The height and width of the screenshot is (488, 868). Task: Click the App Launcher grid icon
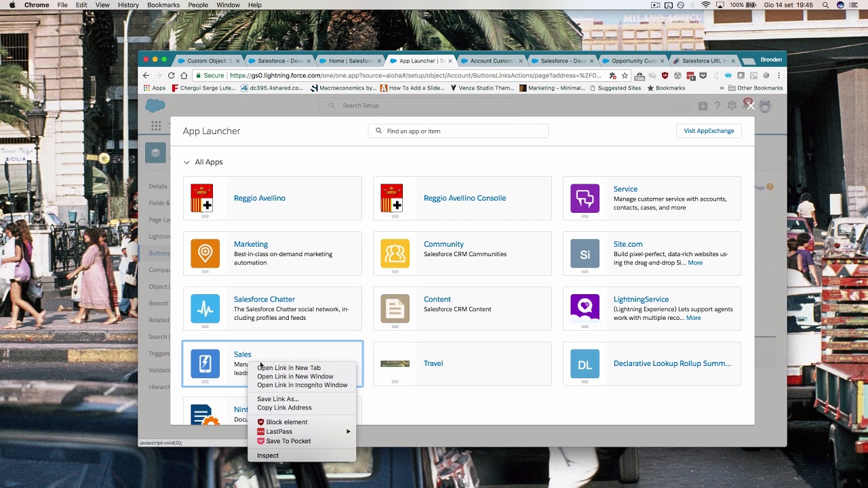point(156,126)
